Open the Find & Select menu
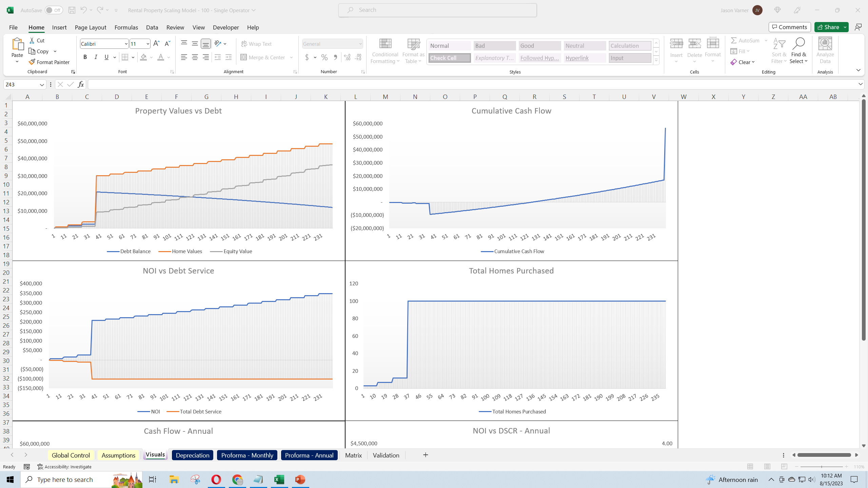868x488 pixels. 799,51
